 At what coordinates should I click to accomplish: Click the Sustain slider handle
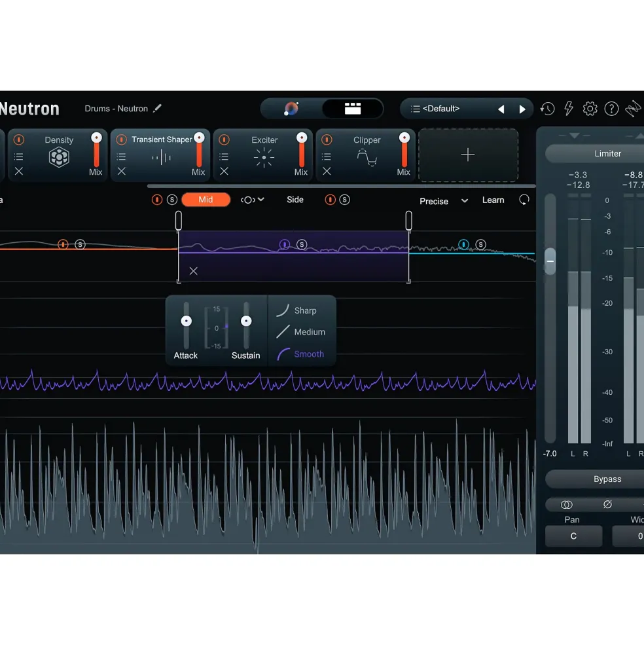[x=246, y=321]
